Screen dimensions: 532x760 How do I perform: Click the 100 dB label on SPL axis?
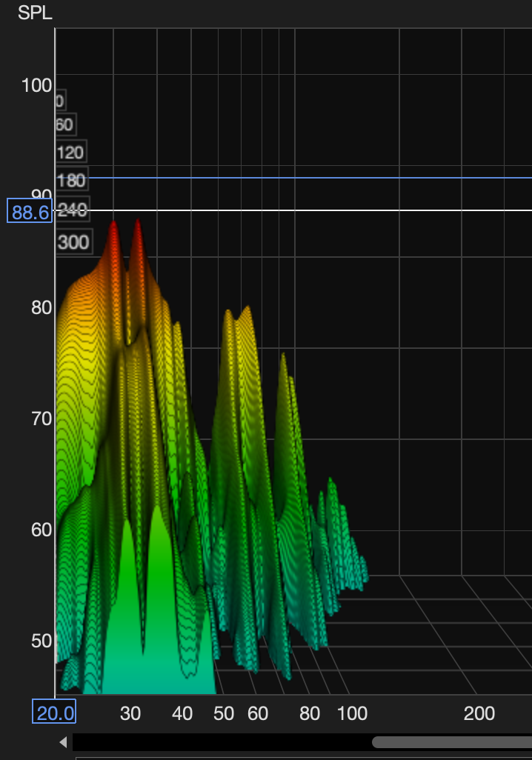pyautogui.click(x=36, y=86)
